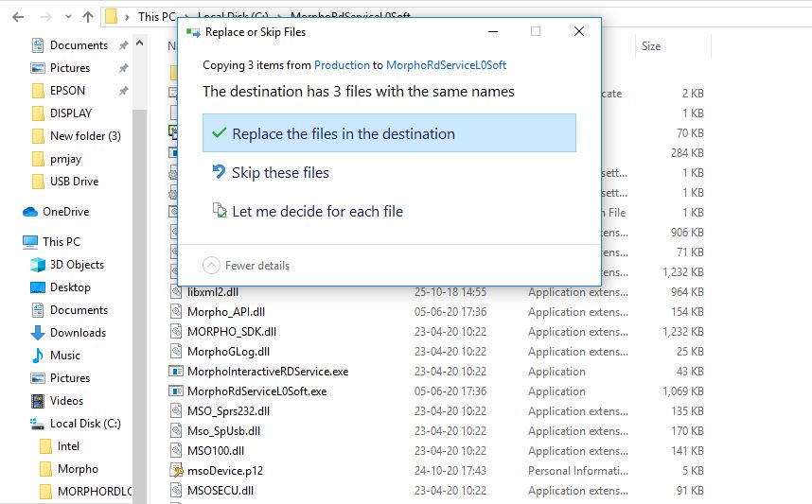Open Videos under This PC
Screen dimensions: 812x504
(66, 401)
